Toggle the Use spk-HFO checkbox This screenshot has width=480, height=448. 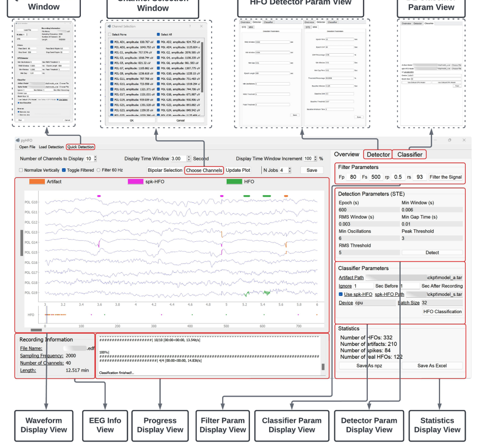point(341,294)
